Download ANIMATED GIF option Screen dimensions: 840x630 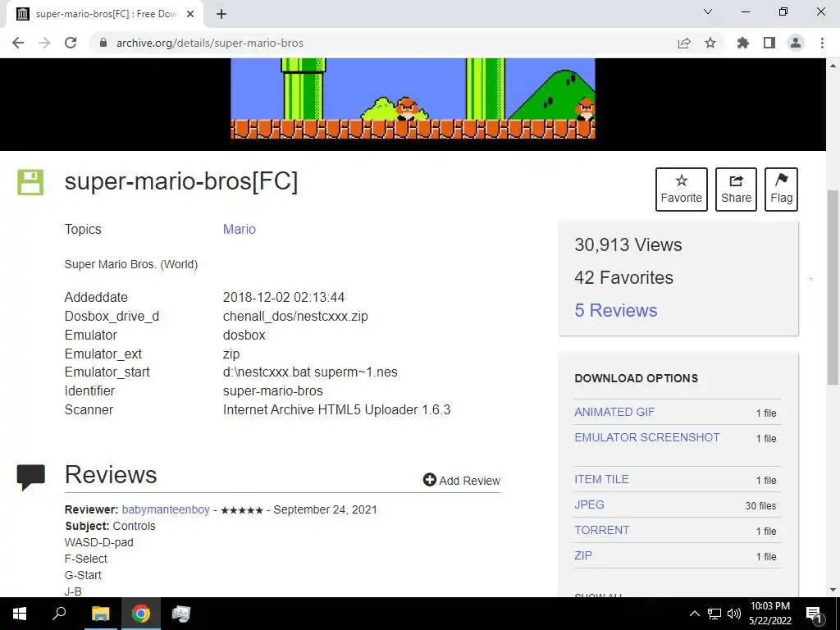point(614,412)
